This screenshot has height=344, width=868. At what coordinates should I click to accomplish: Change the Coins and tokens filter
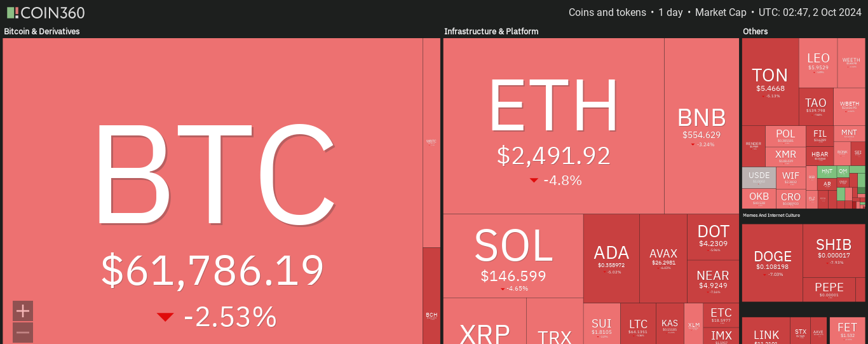coord(607,13)
